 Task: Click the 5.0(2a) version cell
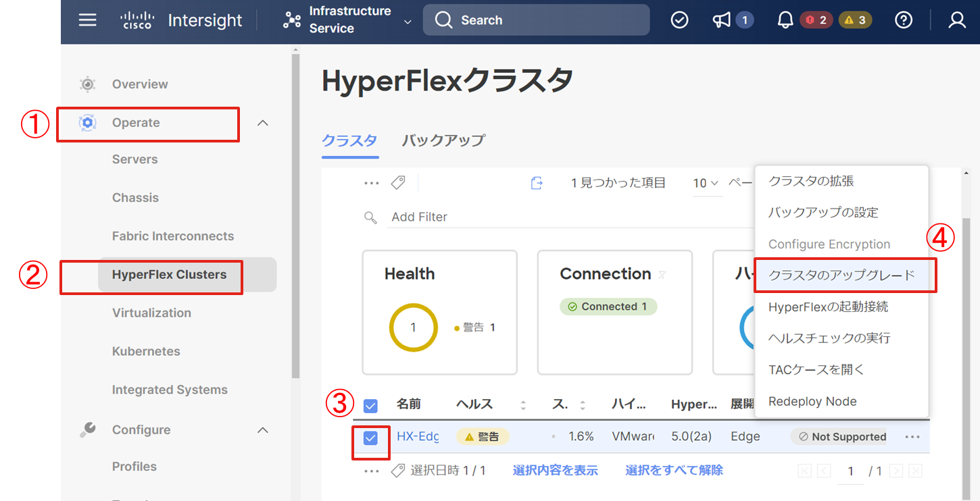coord(691,437)
